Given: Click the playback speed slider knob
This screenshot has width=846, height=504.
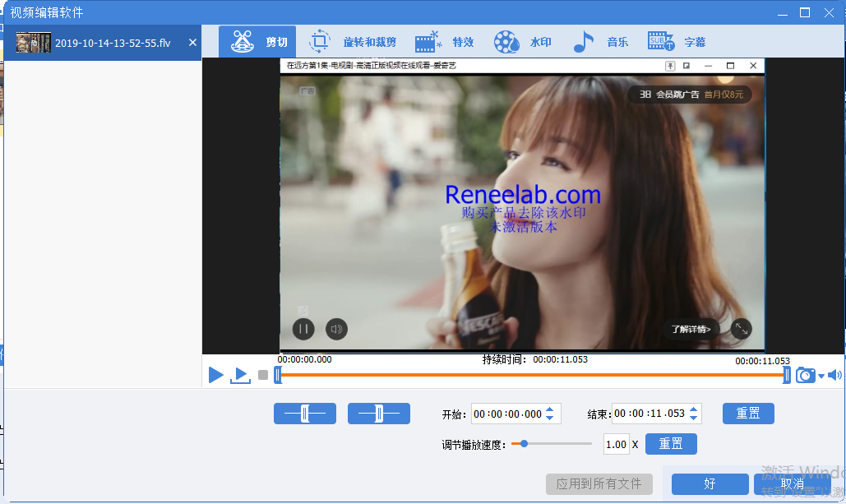Looking at the screenshot, I should [524, 443].
